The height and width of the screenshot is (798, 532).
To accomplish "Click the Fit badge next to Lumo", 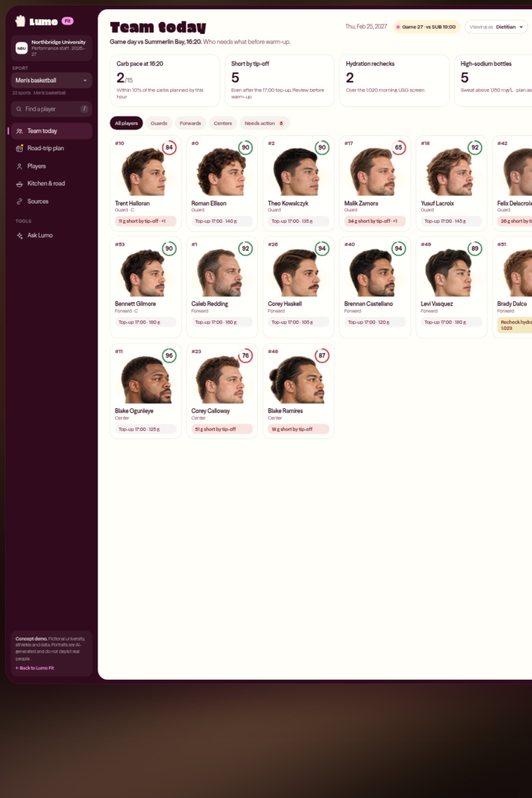I will click(x=67, y=21).
